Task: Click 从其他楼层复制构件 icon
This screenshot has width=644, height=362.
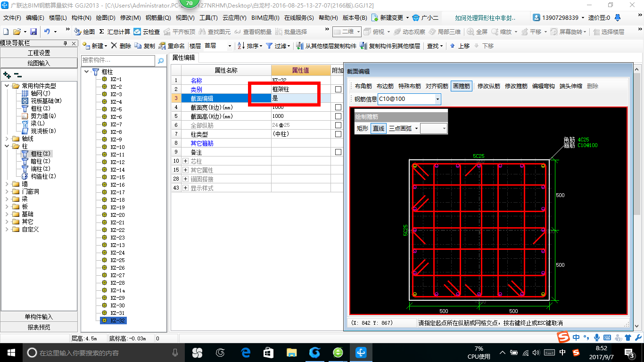Action: tap(326, 46)
